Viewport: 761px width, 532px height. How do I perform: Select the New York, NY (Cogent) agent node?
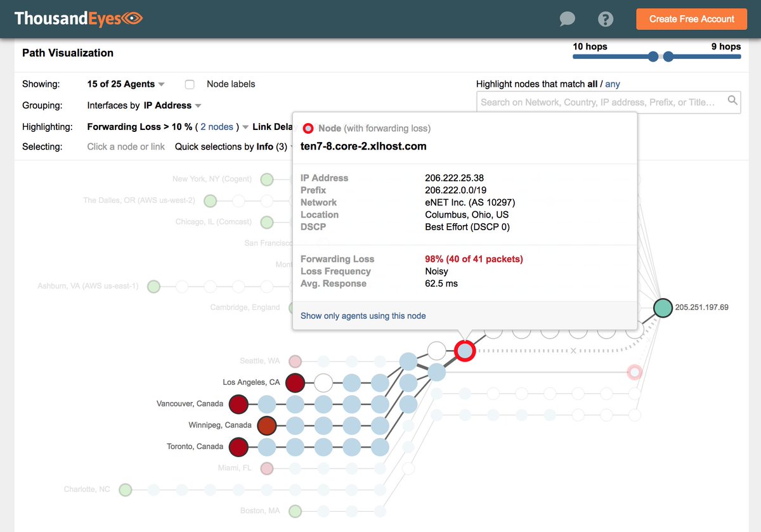click(x=267, y=179)
